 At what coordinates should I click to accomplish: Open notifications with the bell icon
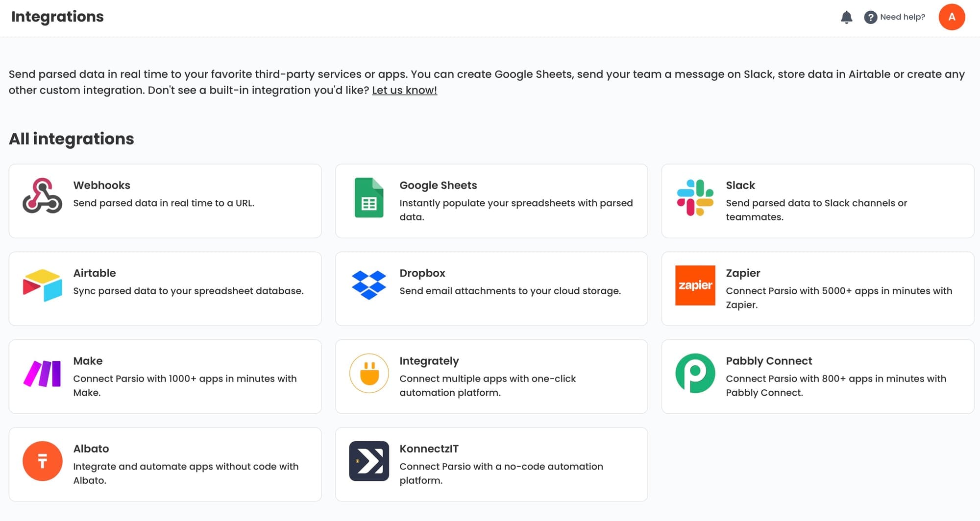846,18
